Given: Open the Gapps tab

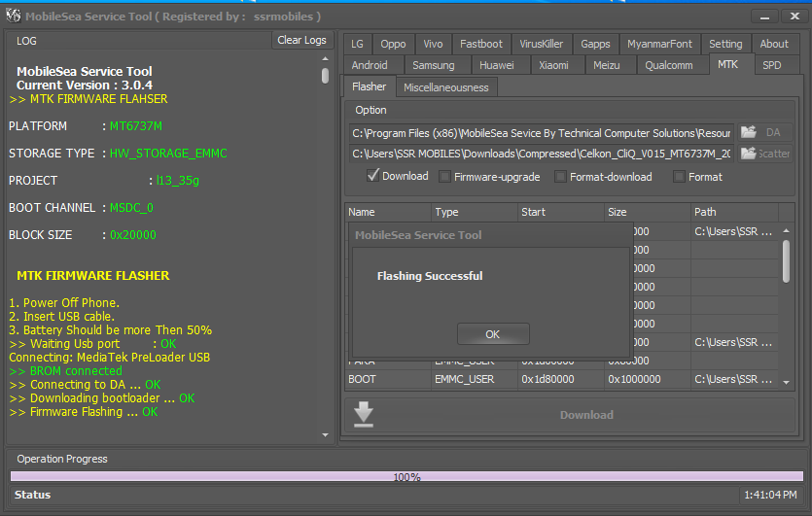Looking at the screenshot, I should click(595, 44).
